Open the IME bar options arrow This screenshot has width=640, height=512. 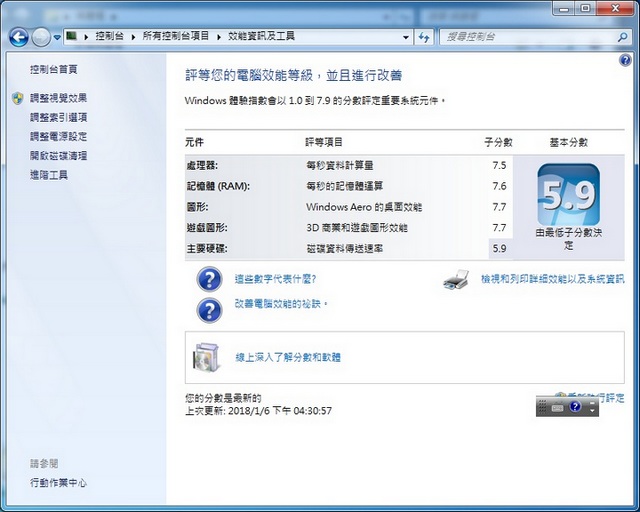point(592,411)
